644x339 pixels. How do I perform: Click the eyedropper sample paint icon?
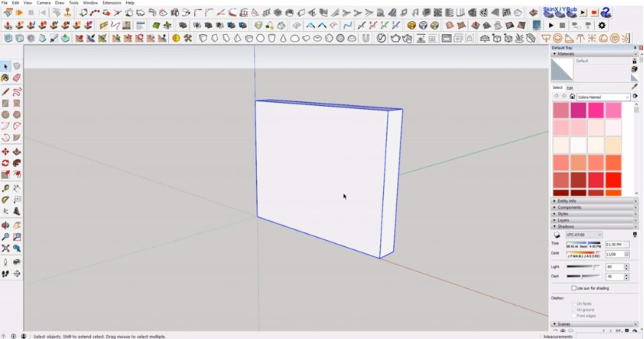tap(635, 86)
